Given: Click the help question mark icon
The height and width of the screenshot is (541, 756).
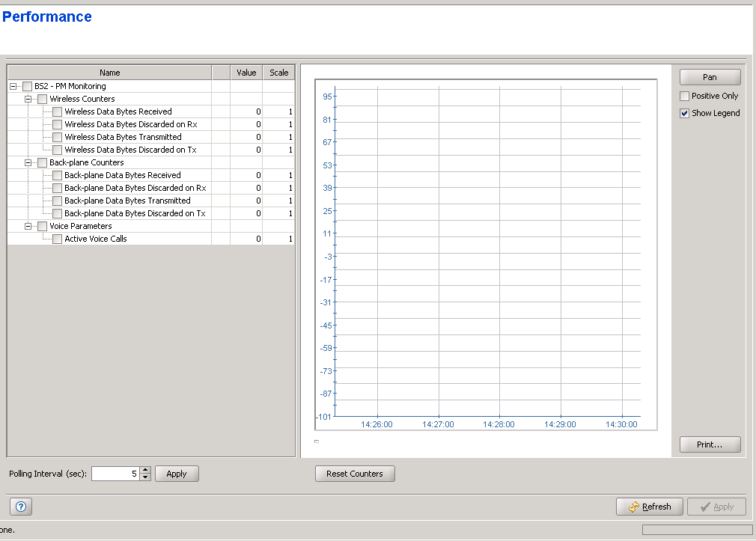Looking at the screenshot, I should pos(21,507).
